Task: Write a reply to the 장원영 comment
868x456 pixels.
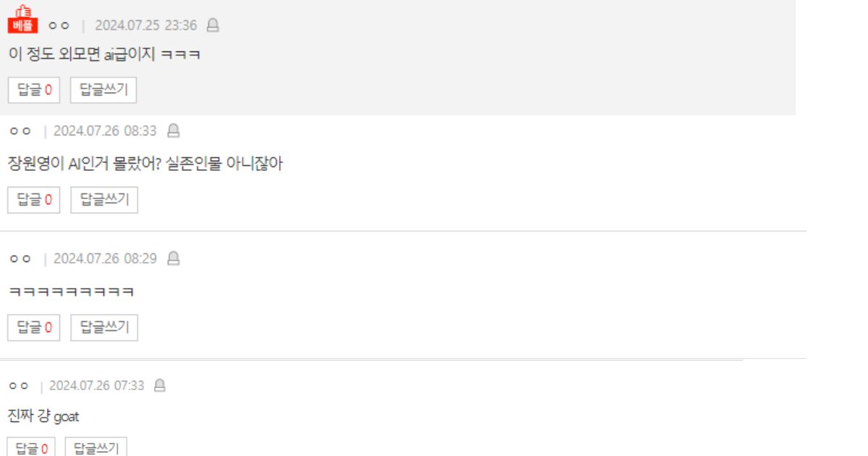Action: point(103,200)
